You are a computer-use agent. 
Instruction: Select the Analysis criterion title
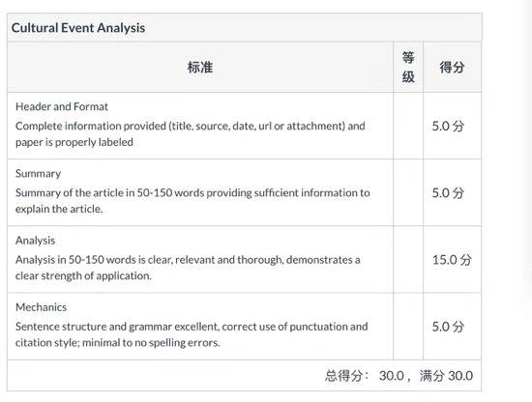click(x=35, y=241)
